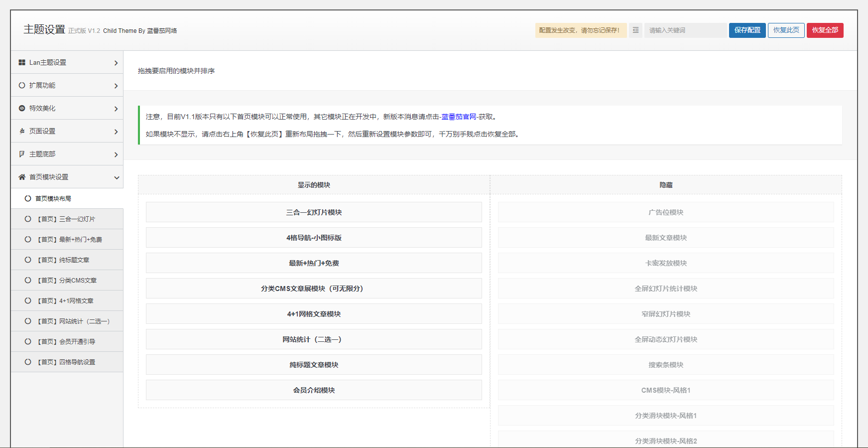Screen dimensions: 868x448
Task: Expand the 特效美化 section arrow
Action: pos(116,109)
